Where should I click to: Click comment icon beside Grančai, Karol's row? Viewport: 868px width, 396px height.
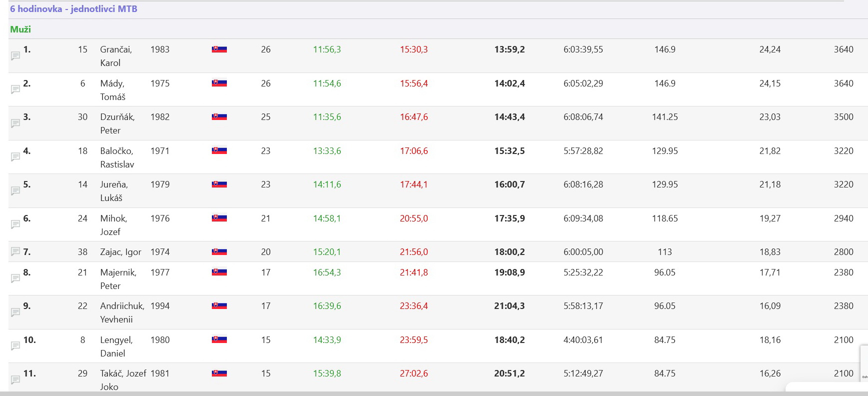click(x=15, y=55)
